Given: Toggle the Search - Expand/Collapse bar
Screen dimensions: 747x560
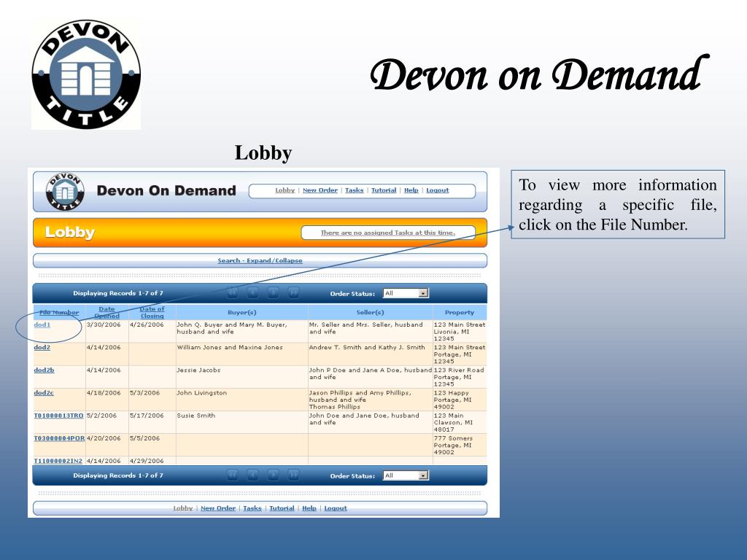Looking at the screenshot, I should point(260,260).
